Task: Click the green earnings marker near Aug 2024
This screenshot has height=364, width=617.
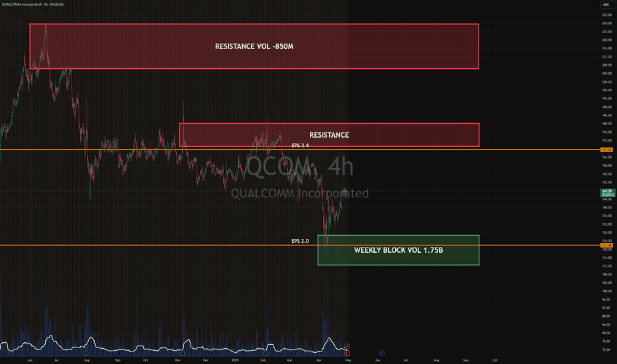Action: click(x=85, y=353)
